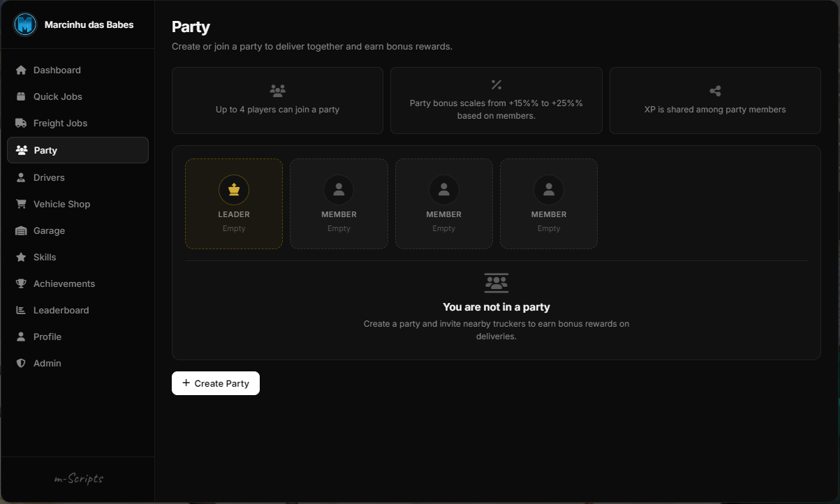Click the share icon above XP text
840x504 pixels.
tap(715, 91)
